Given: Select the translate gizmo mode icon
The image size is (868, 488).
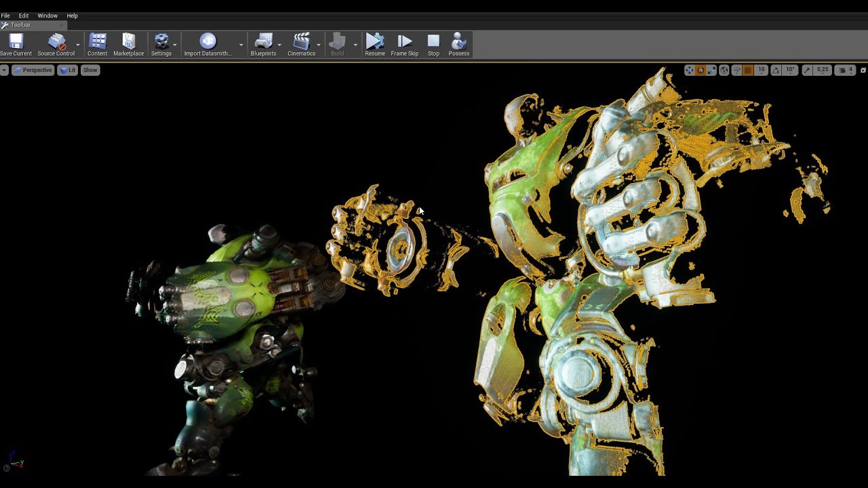Looking at the screenshot, I should (689, 70).
